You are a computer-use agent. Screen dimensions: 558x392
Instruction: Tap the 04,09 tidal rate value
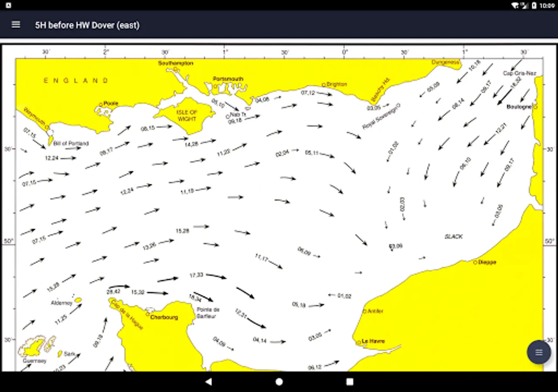click(219, 342)
